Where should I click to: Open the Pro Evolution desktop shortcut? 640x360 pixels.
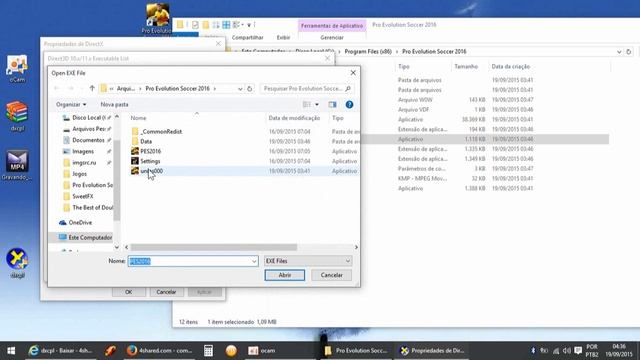click(157, 18)
